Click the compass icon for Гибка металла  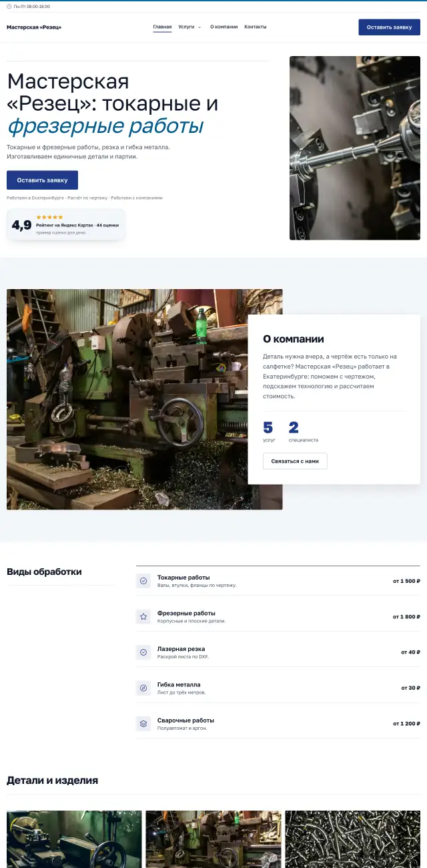pyautogui.click(x=143, y=688)
